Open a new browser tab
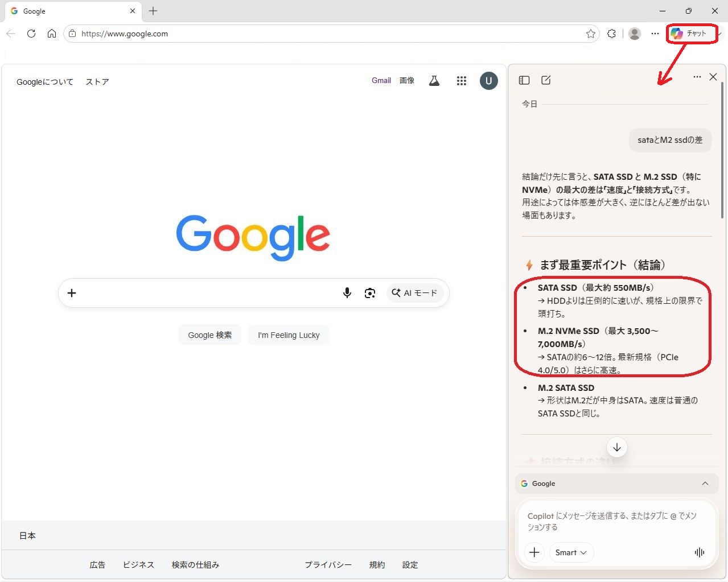This screenshot has width=728, height=582. click(x=153, y=11)
